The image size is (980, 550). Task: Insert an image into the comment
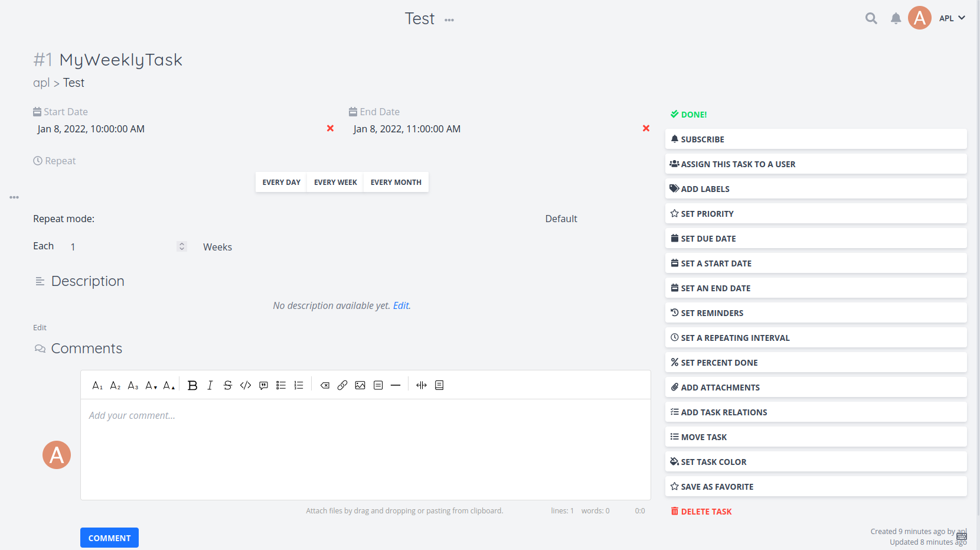point(361,385)
